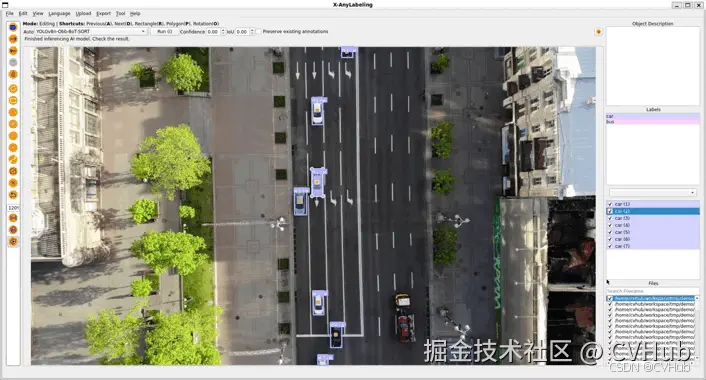Click the IoU spinner arrows
Image resolution: width=706 pixels, height=380 pixels.
click(252, 32)
